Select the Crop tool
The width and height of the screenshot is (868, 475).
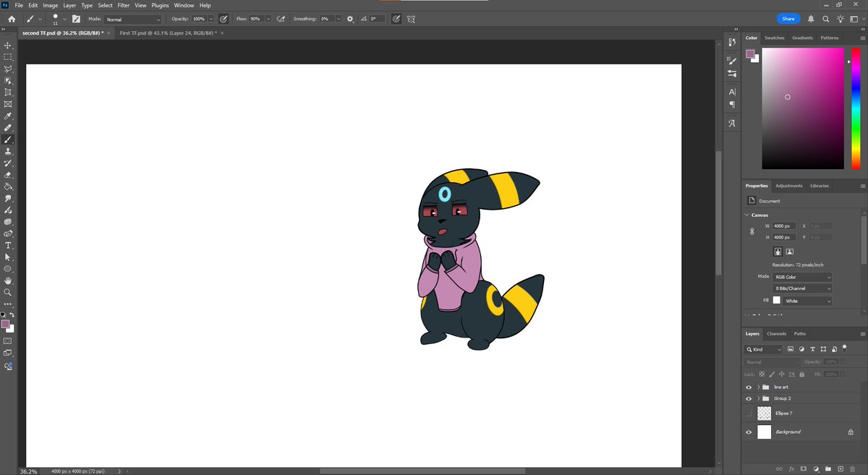8,93
